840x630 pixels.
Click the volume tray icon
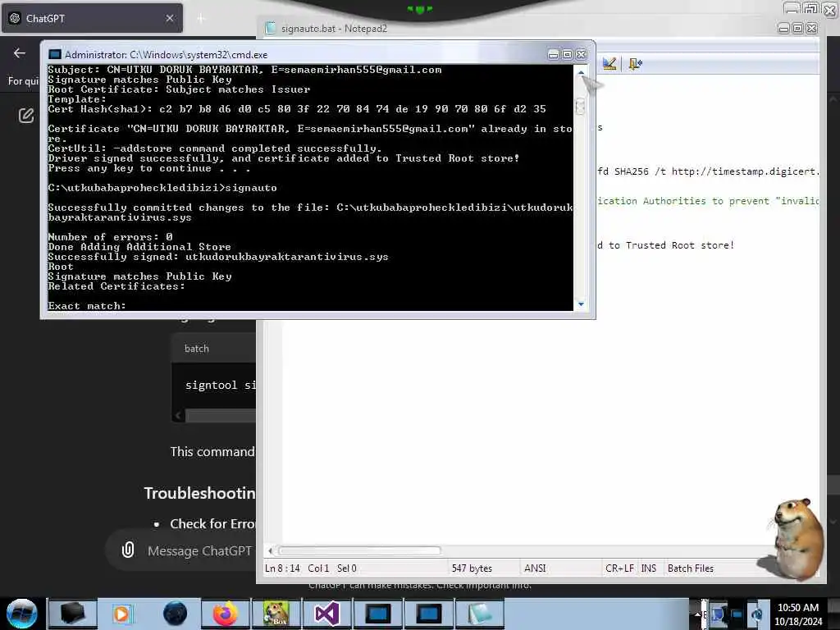pyautogui.click(x=757, y=614)
